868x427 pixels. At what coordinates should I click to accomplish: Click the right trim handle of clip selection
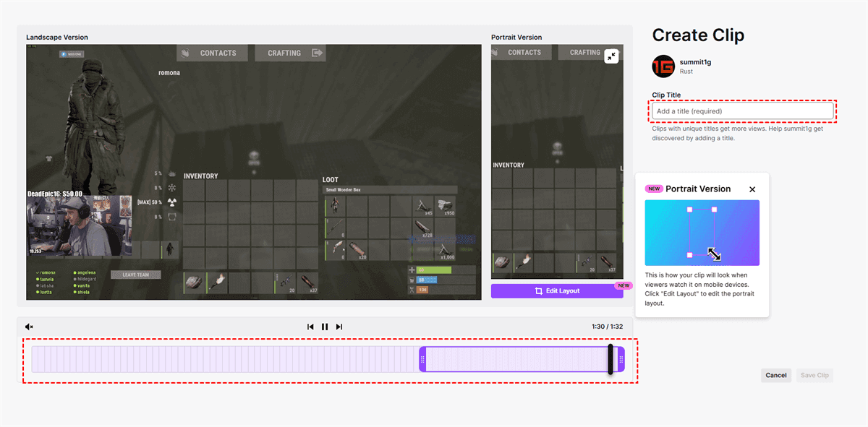coord(621,359)
